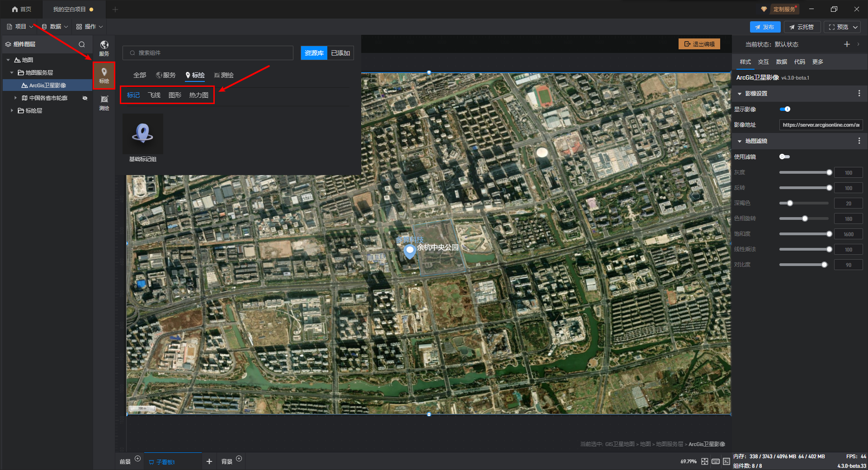Switch to the 已添加 list
868x470 pixels.
[x=340, y=53]
